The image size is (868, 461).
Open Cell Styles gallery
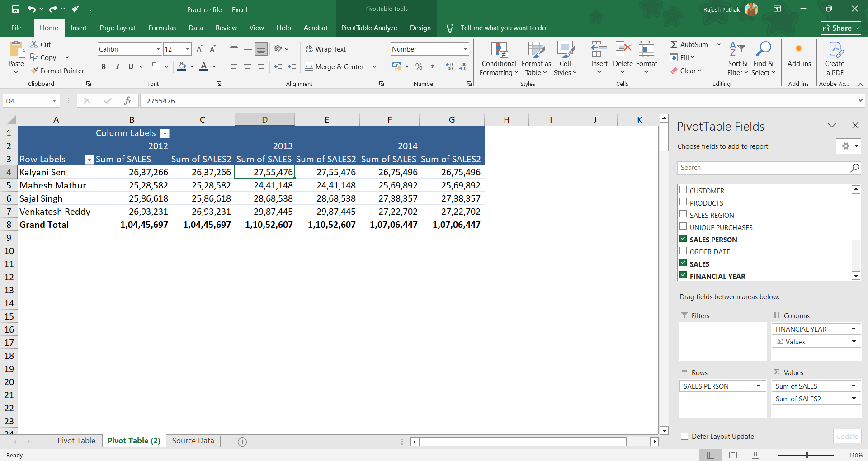[565, 58]
